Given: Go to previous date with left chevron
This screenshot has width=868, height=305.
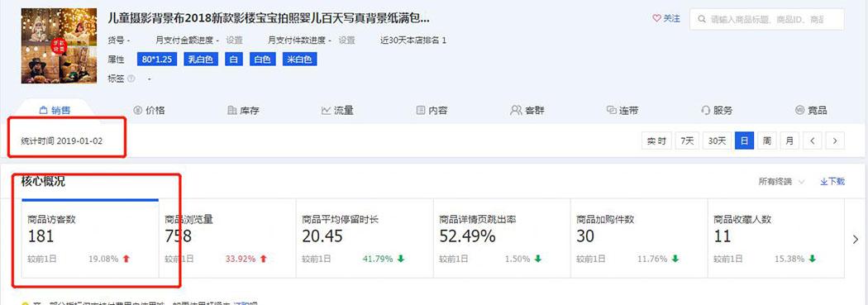Looking at the screenshot, I should (812, 141).
